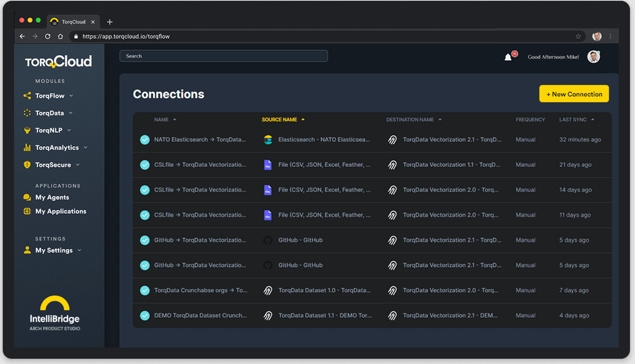Sort by LAST SYNC column arrow
635x364 pixels.
593,120
